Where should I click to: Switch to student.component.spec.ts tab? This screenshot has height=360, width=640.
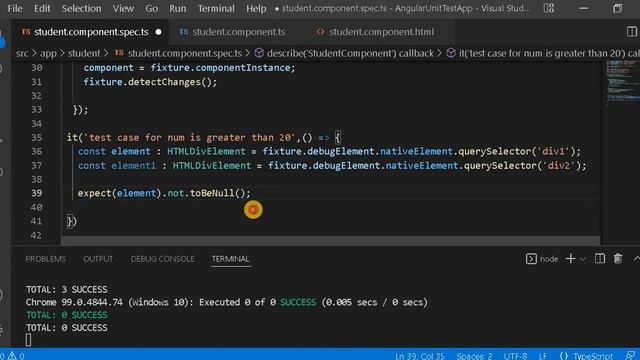click(91, 32)
